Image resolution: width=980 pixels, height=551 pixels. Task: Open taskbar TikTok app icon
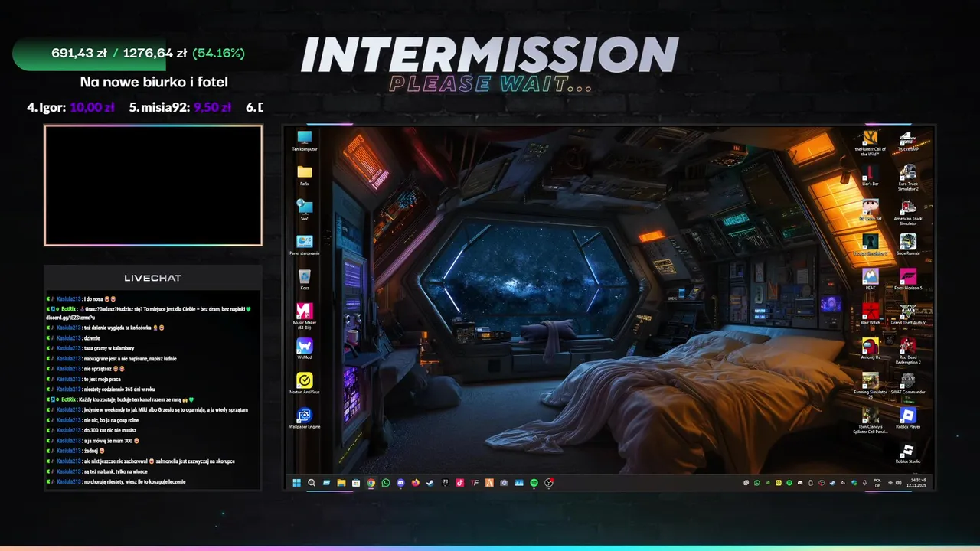pyautogui.click(x=459, y=483)
